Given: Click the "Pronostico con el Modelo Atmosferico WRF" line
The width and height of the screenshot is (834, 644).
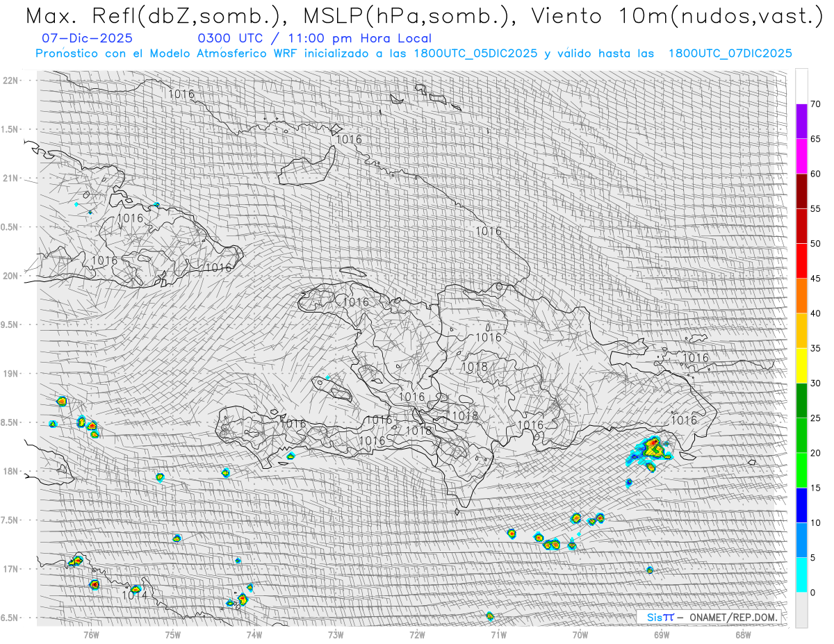Looking at the screenshot, I should tap(414, 53).
